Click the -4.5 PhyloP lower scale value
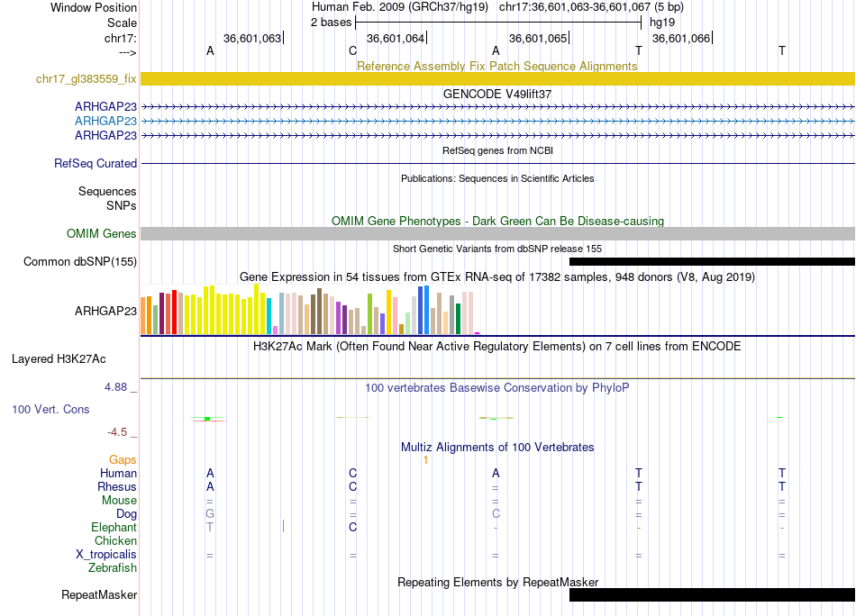The image size is (856, 616). (117, 432)
